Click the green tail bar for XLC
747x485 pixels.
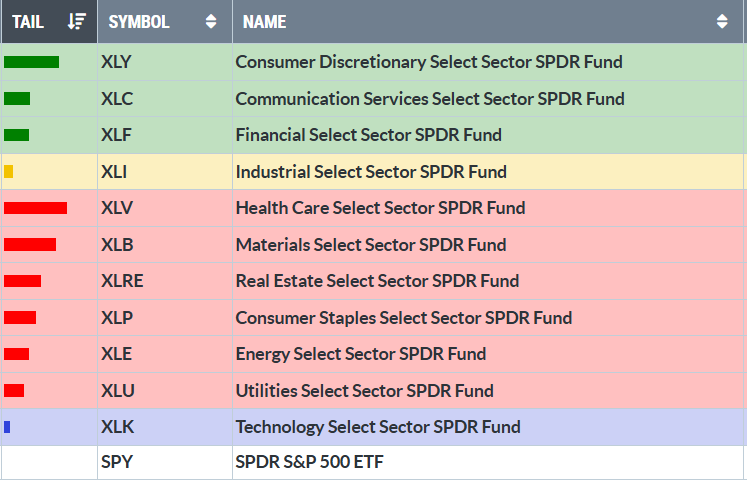tap(17, 99)
